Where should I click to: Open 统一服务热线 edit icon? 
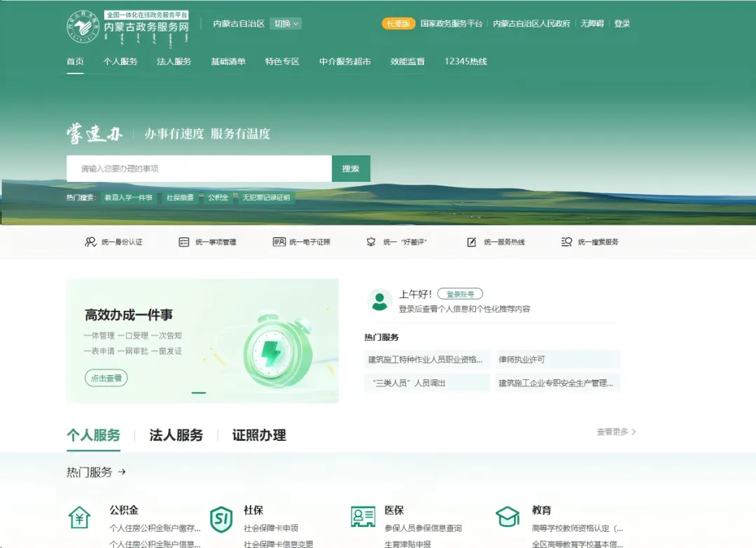(x=472, y=242)
